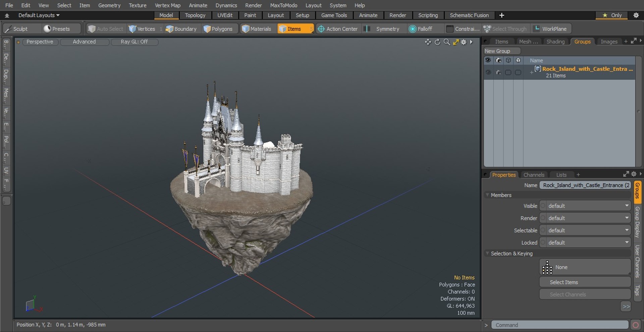Screen dimensions: 644x332
Task: Open the Advanced shading style button
Action: click(x=85, y=42)
